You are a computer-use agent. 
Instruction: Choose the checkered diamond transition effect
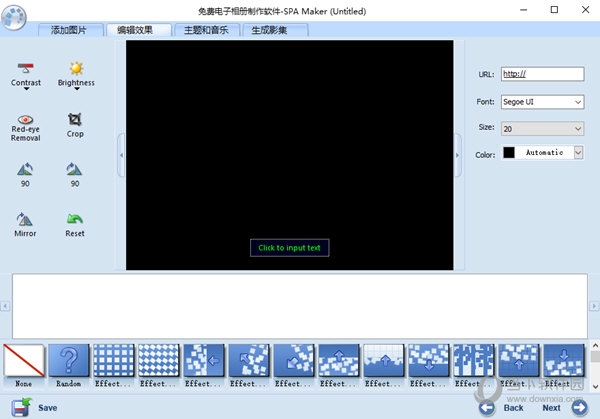[159, 360]
